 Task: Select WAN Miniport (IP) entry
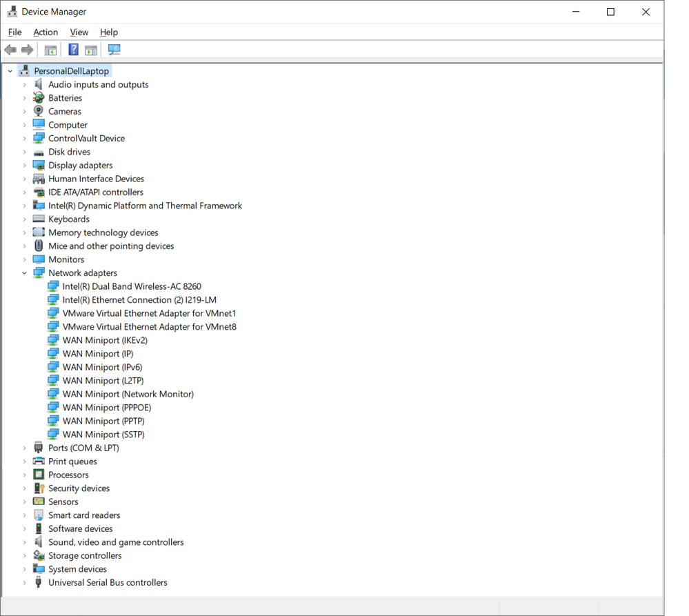(x=98, y=354)
